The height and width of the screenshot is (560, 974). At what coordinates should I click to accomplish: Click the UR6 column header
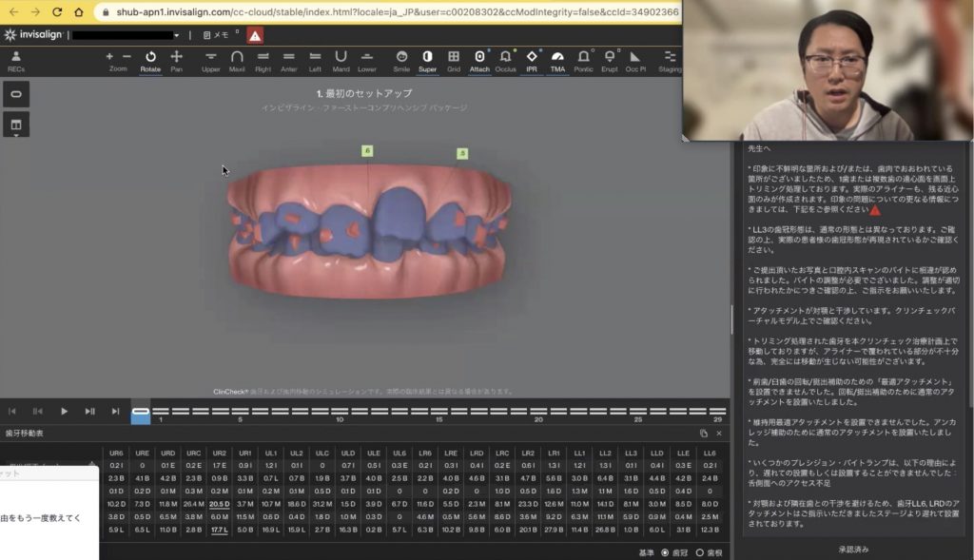(116, 454)
